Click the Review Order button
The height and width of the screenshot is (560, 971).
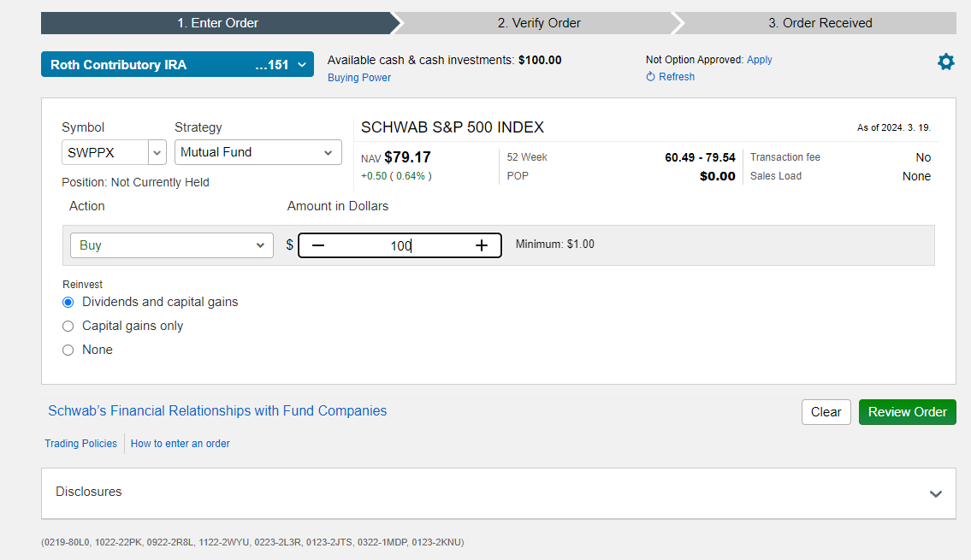(x=907, y=412)
